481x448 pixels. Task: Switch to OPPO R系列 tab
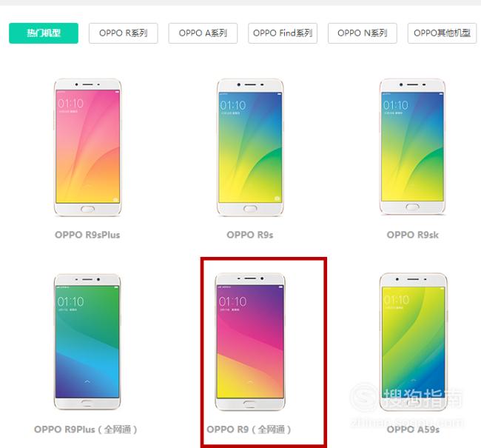[x=124, y=33]
